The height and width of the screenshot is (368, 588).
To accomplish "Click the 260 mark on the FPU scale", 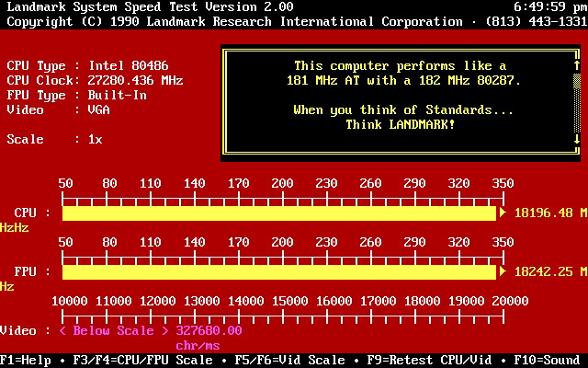I will pos(370,242).
